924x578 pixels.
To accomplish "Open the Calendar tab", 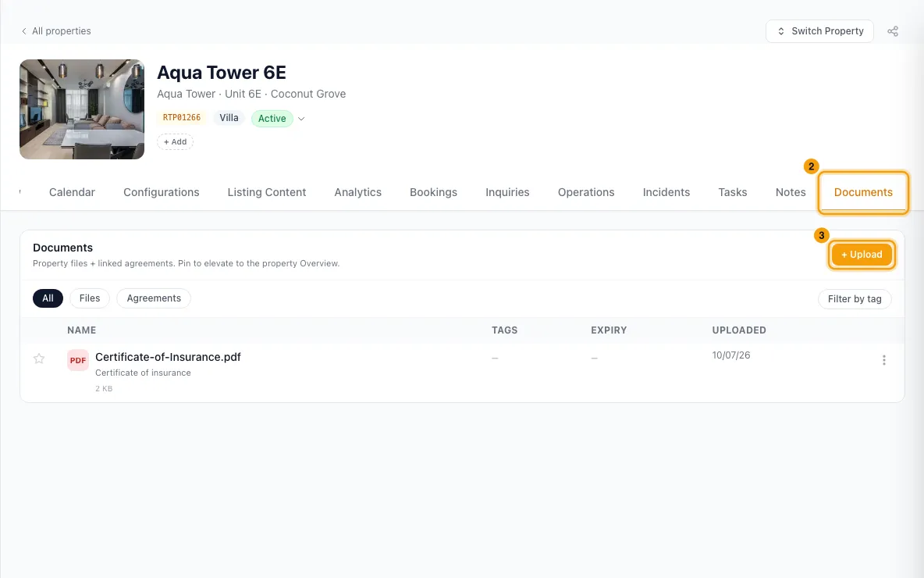I will (x=72, y=192).
